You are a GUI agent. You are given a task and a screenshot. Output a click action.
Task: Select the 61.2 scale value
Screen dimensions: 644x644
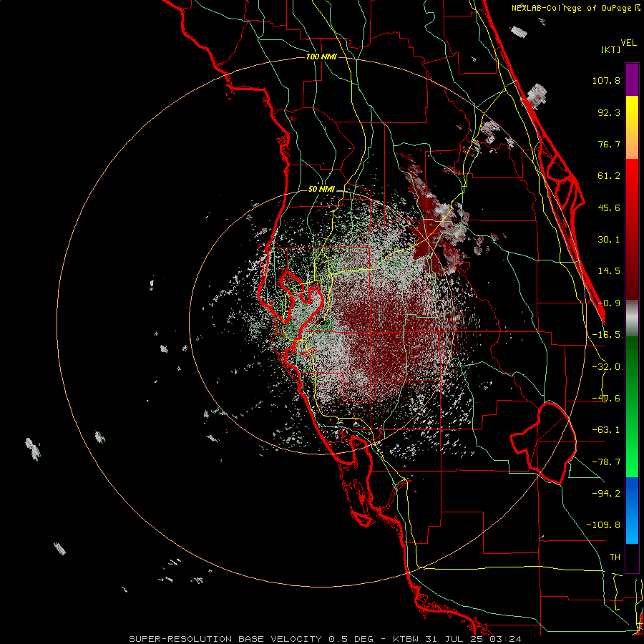609,176
